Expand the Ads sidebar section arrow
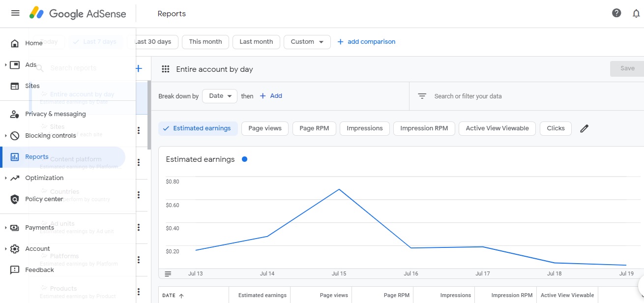The height and width of the screenshot is (303, 644). tap(6, 65)
